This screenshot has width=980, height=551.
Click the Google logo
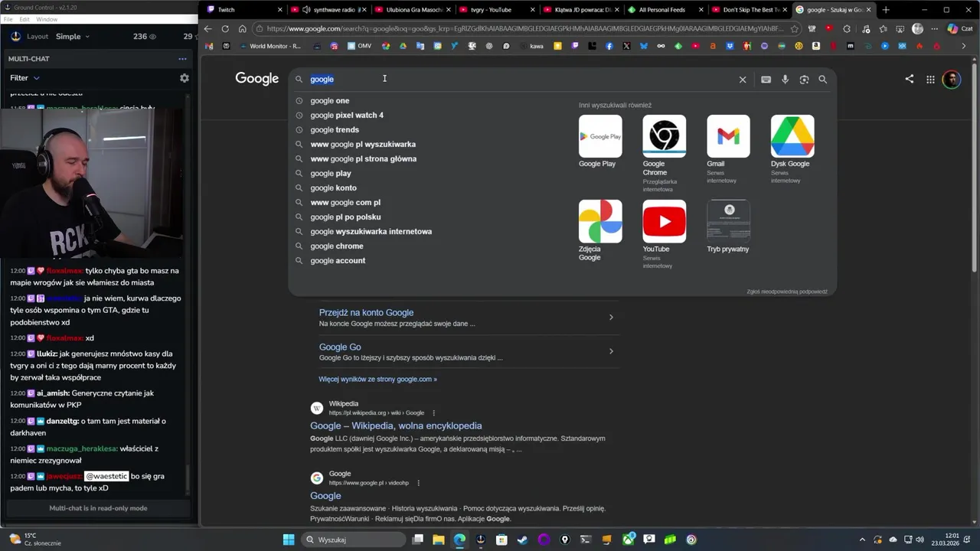point(256,79)
